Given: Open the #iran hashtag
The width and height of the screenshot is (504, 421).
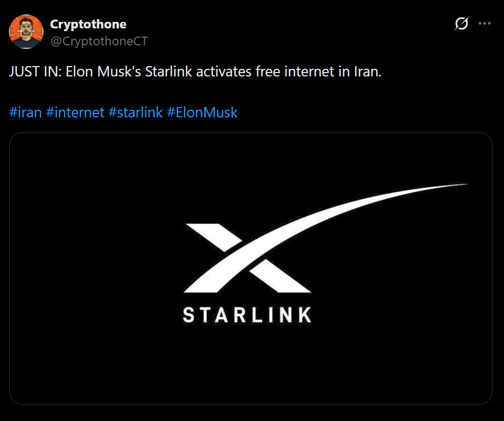Looking at the screenshot, I should [x=26, y=112].
